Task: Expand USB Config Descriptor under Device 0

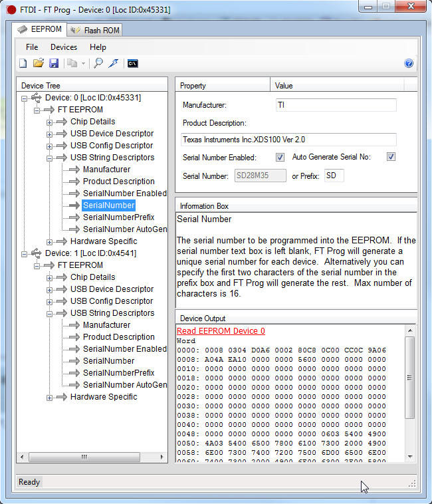Action: [49, 146]
